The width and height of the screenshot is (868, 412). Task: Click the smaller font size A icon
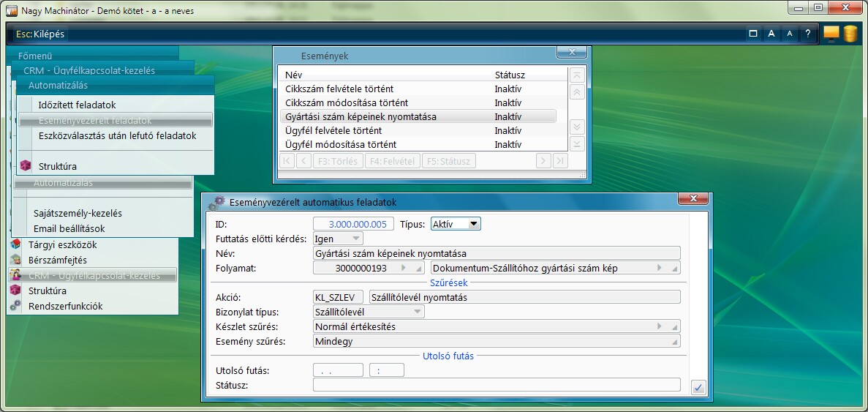click(789, 34)
